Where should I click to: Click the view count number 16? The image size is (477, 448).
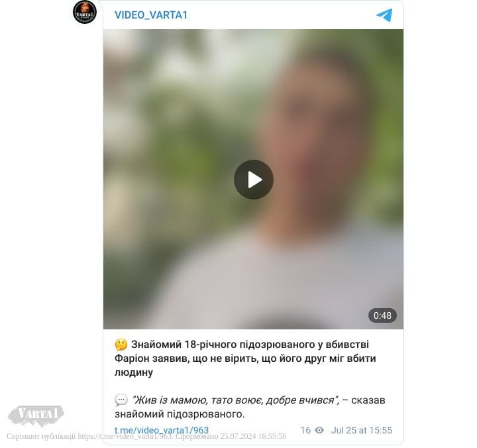tap(305, 430)
